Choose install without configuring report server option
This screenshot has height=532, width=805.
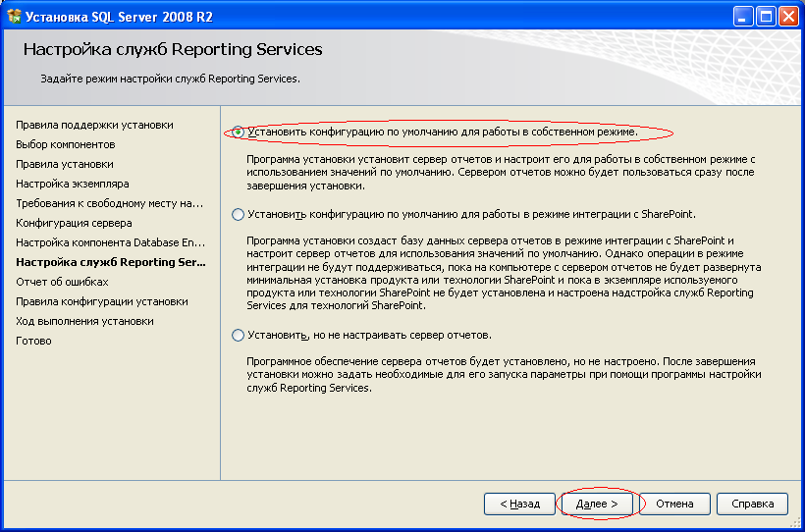click(x=238, y=336)
